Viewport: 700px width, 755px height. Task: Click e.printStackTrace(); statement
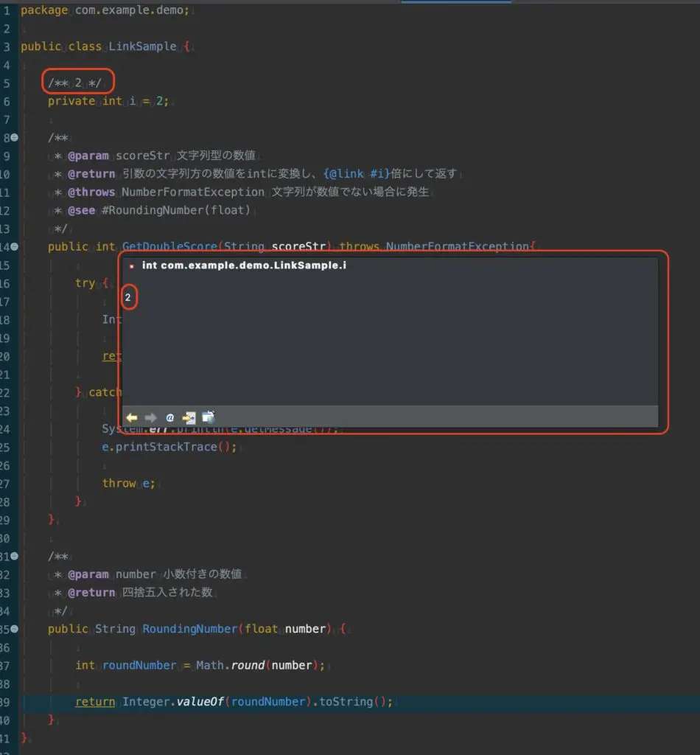(169, 447)
